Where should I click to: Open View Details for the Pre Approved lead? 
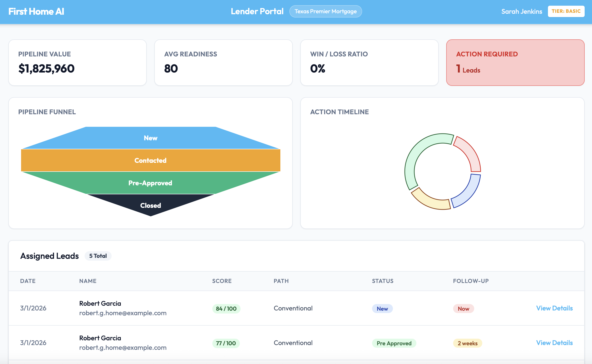(554, 343)
